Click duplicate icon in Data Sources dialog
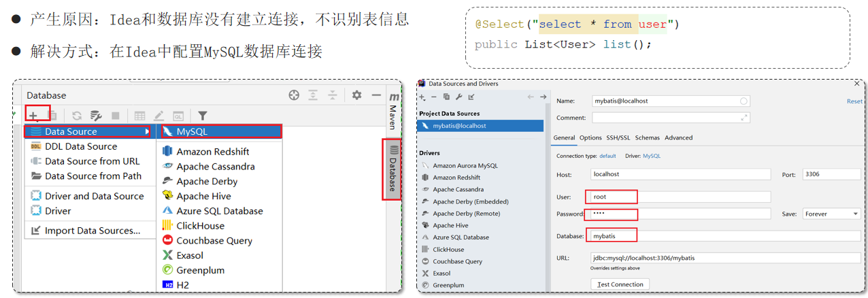 click(446, 97)
